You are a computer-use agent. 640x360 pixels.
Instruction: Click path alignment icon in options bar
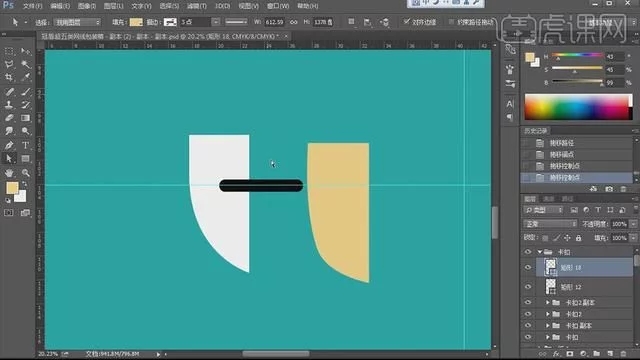tap(367, 22)
